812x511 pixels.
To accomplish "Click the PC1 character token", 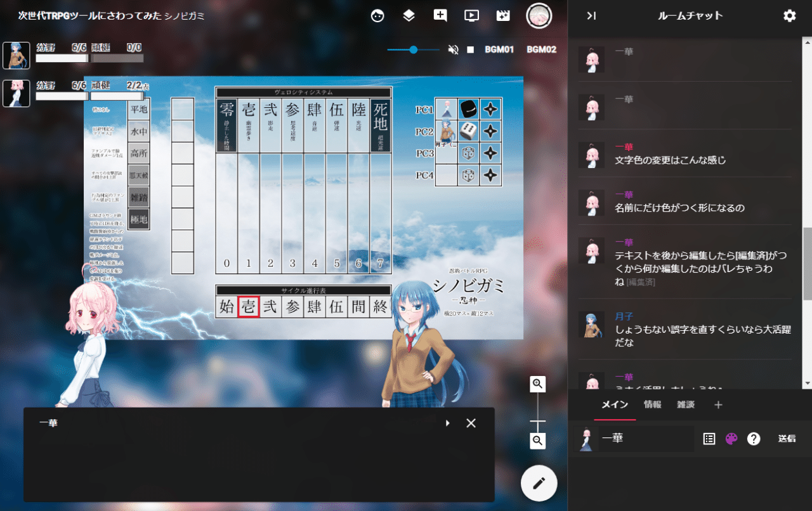I will [x=447, y=109].
